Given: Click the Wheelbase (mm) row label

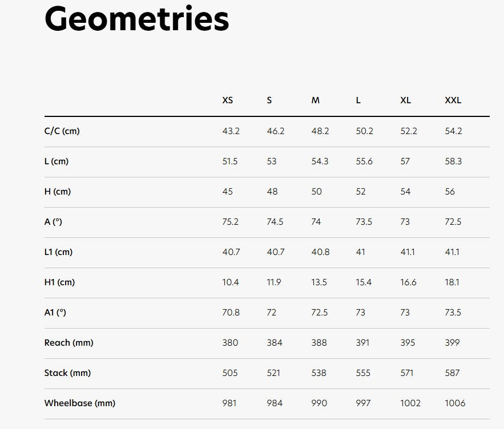Looking at the screenshot, I should click(x=80, y=403).
